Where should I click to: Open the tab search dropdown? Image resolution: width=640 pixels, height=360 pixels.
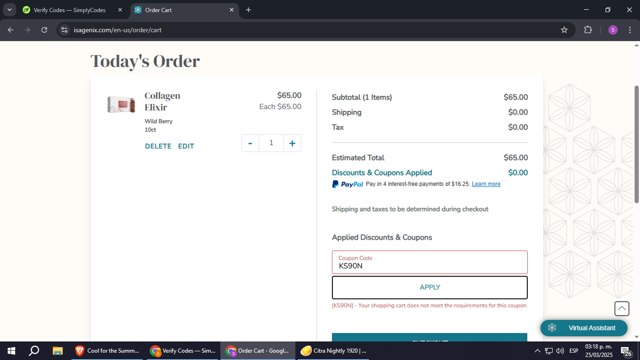pos(9,10)
